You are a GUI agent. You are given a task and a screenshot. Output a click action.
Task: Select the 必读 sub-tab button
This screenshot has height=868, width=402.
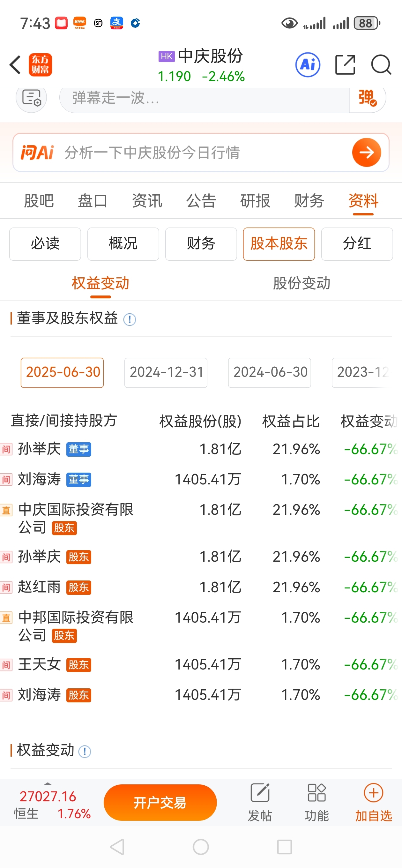(x=45, y=243)
